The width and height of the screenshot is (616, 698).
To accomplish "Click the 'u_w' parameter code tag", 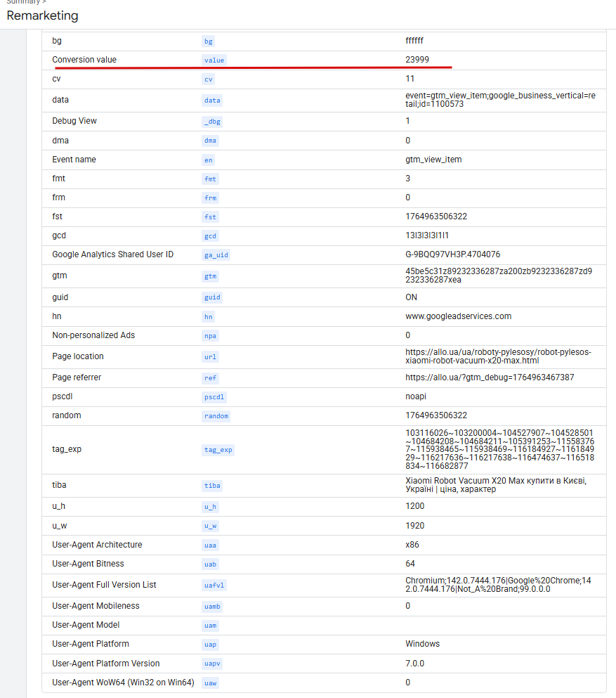I will [210, 526].
